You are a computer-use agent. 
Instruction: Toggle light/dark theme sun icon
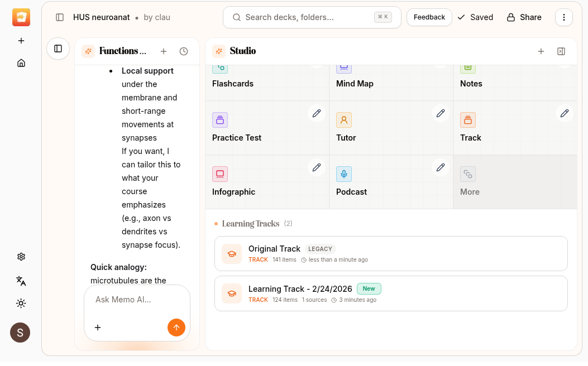tap(21, 304)
